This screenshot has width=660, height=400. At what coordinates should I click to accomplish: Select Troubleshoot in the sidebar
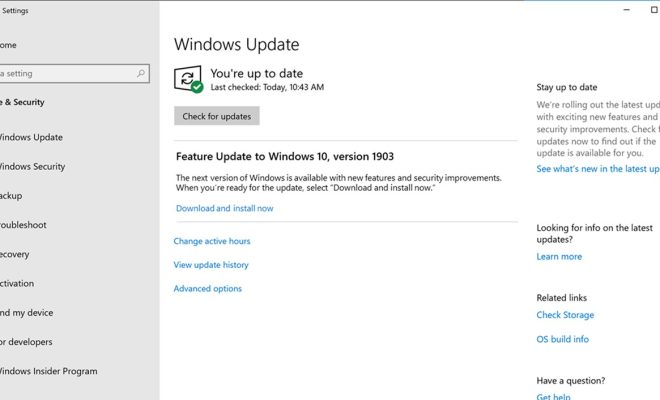click(23, 225)
